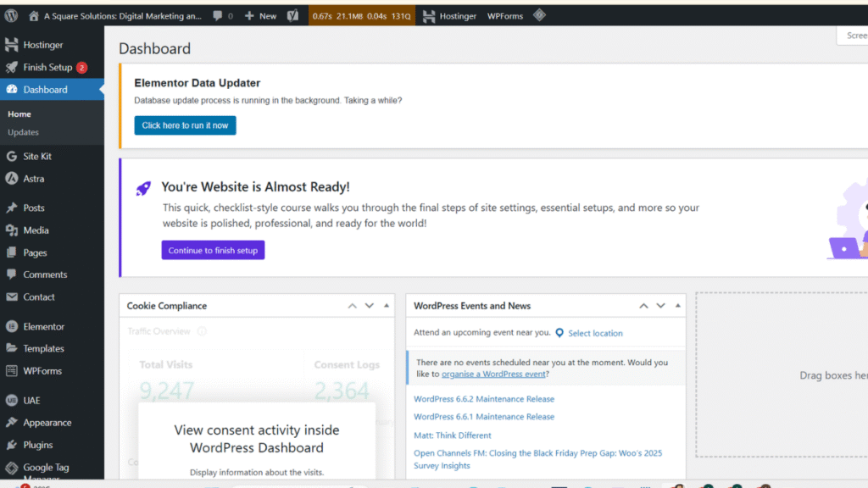Move Cookie Compliance widget down
This screenshot has width=868, height=488.
coord(370,306)
